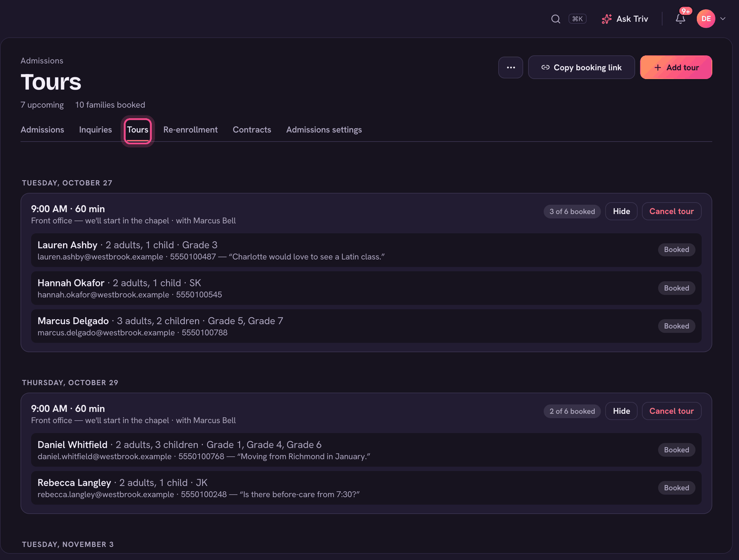This screenshot has width=739, height=560.
Task: Open Lauren Ashby's booking row
Action: (366, 250)
